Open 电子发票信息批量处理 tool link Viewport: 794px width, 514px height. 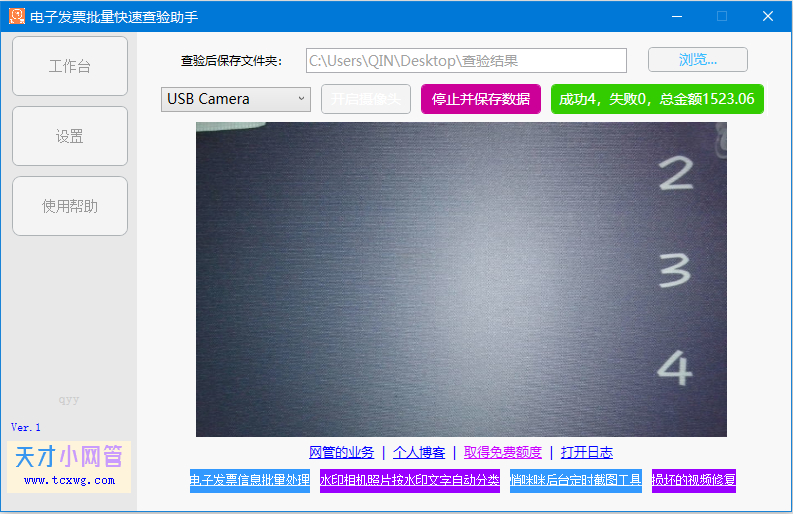pos(250,480)
